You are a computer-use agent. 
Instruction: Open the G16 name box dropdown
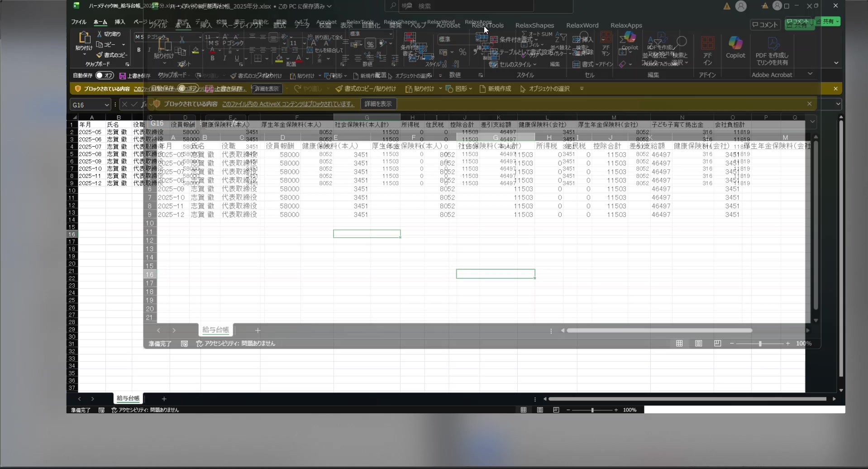click(x=107, y=105)
